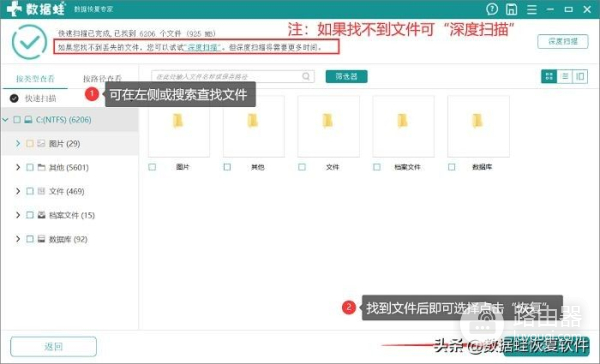This screenshot has height=364, width=600.
Task: Check the 图片 (29) sidebar checkbox
Action: pyautogui.click(x=29, y=144)
